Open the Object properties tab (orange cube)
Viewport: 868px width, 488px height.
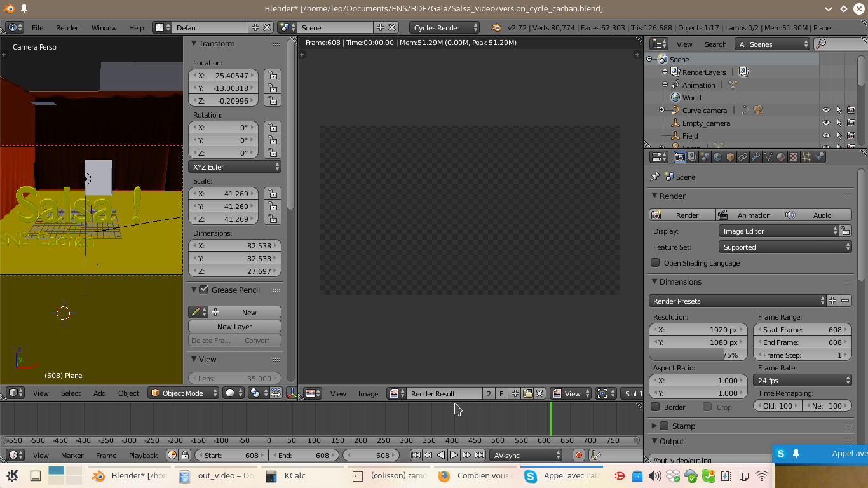pyautogui.click(x=730, y=157)
